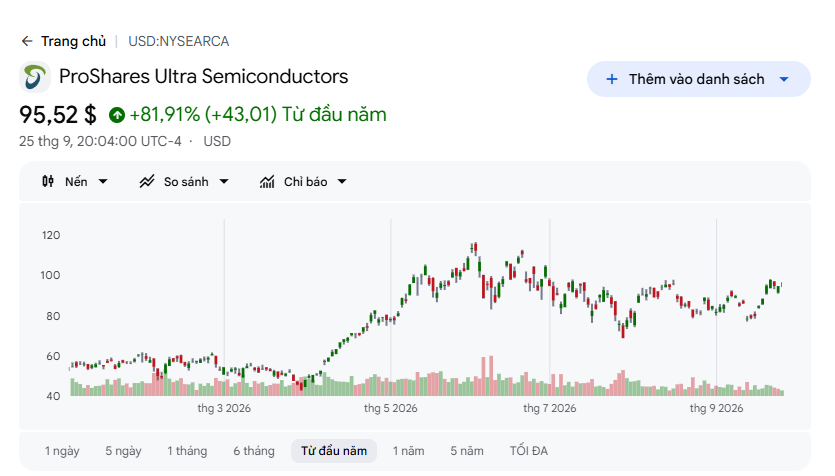Click the plus icon in Thêm vào danh sách
This screenshot has height=476, width=835.
coord(612,79)
